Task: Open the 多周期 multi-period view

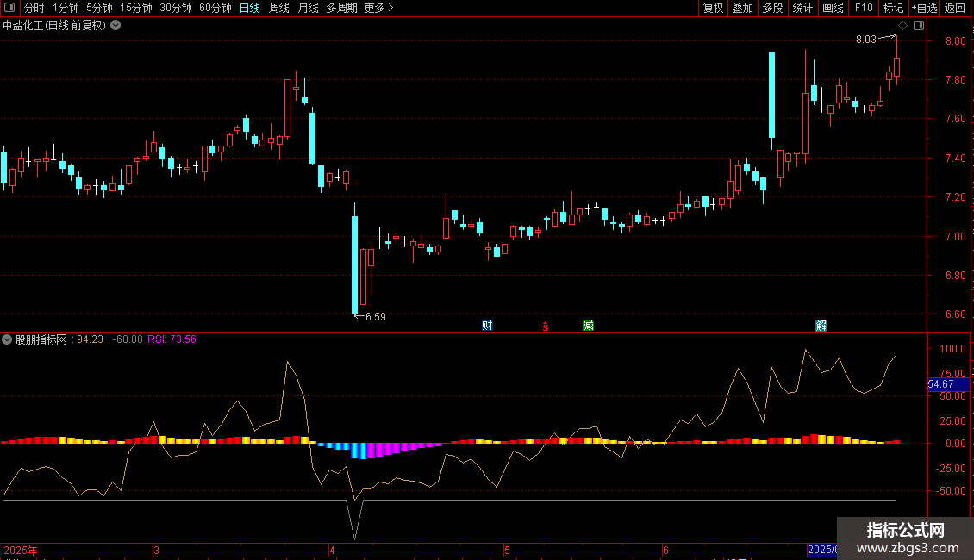Action: pyautogui.click(x=341, y=8)
